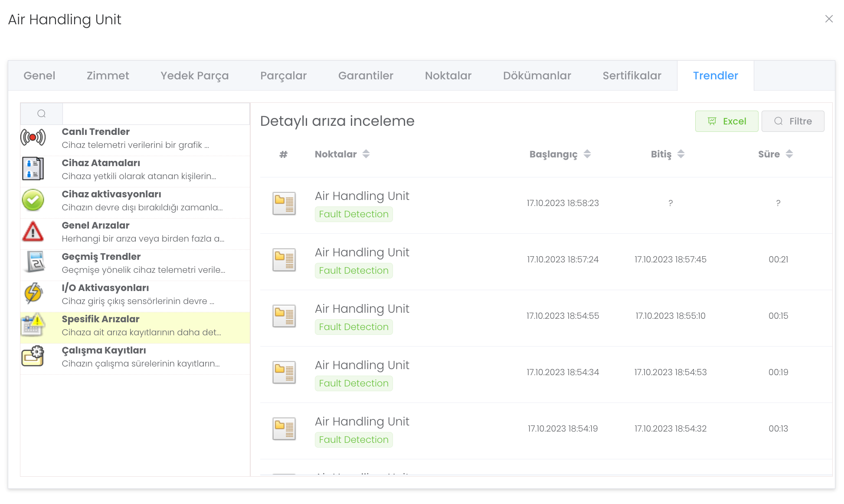The image size is (844, 504).
Task: Open folder icon of first fault row
Action: 284,203
